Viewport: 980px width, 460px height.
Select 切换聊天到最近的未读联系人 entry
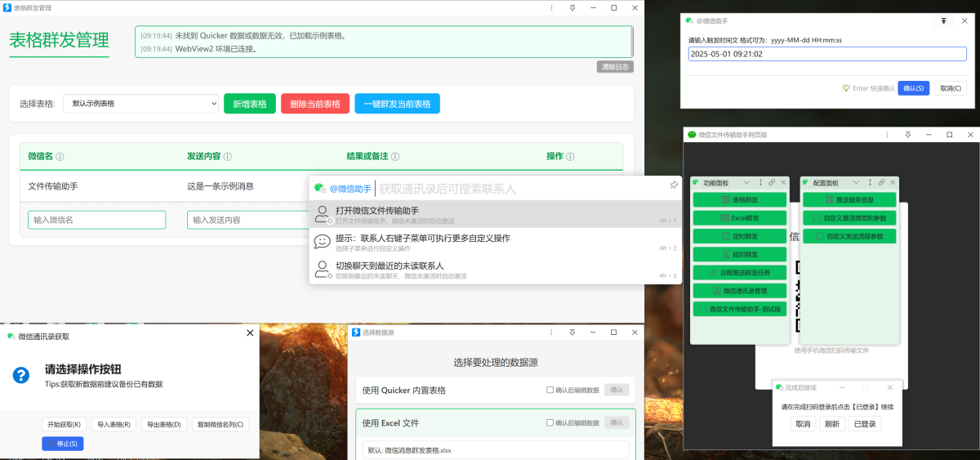click(x=495, y=270)
